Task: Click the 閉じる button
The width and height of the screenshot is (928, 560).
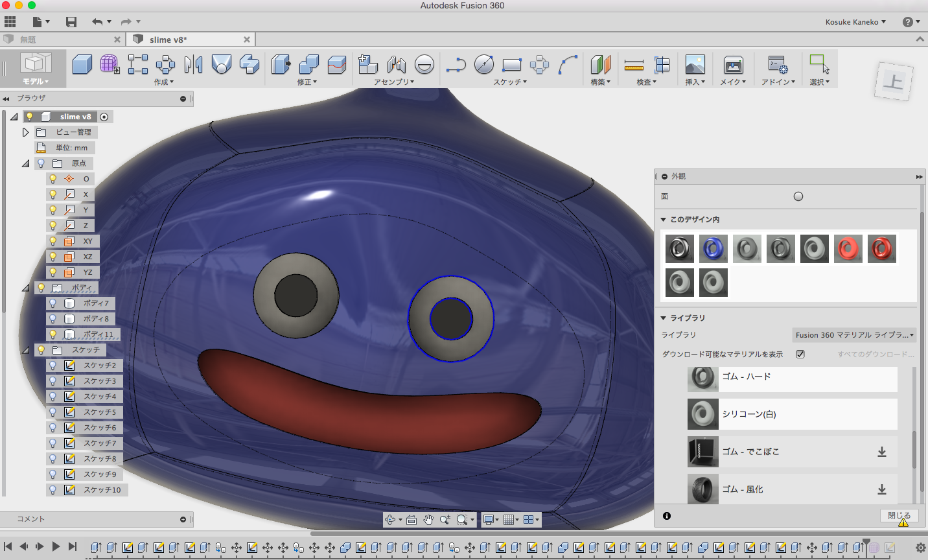Action: (x=899, y=516)
